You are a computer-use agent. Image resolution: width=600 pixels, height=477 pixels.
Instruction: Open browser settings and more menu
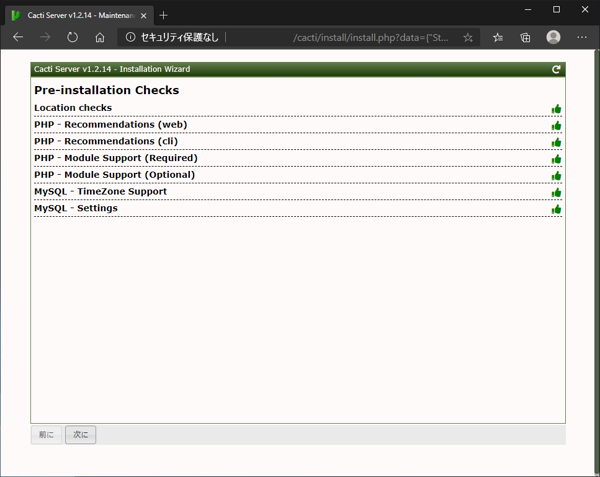(582, 37)
